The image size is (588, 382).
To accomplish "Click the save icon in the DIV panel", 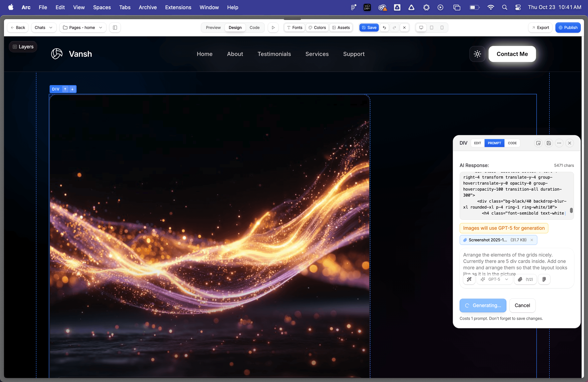I will 549,143.
